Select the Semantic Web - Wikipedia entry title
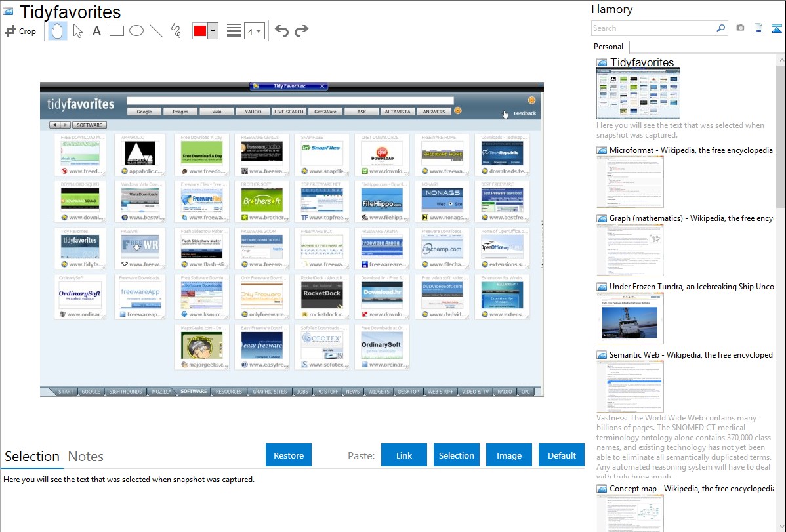Screen dimensions: 786x532 click(x=691, y=354)
